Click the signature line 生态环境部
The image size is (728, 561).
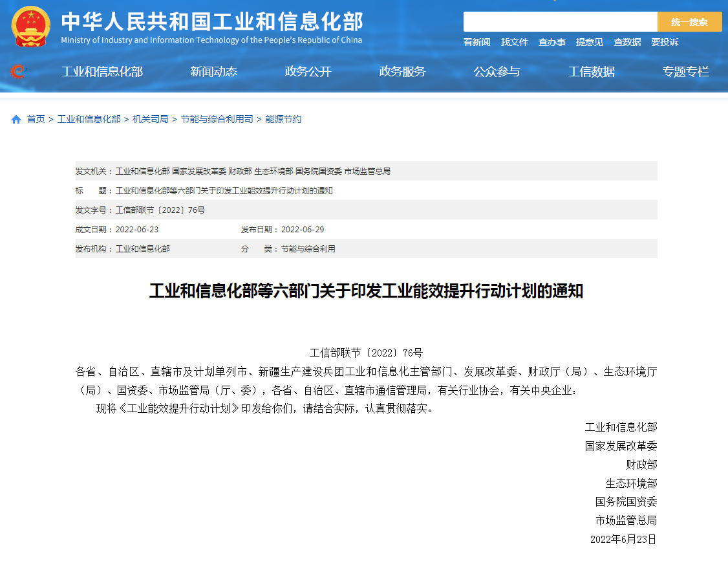pyautogui.click(x=632, y=483)
